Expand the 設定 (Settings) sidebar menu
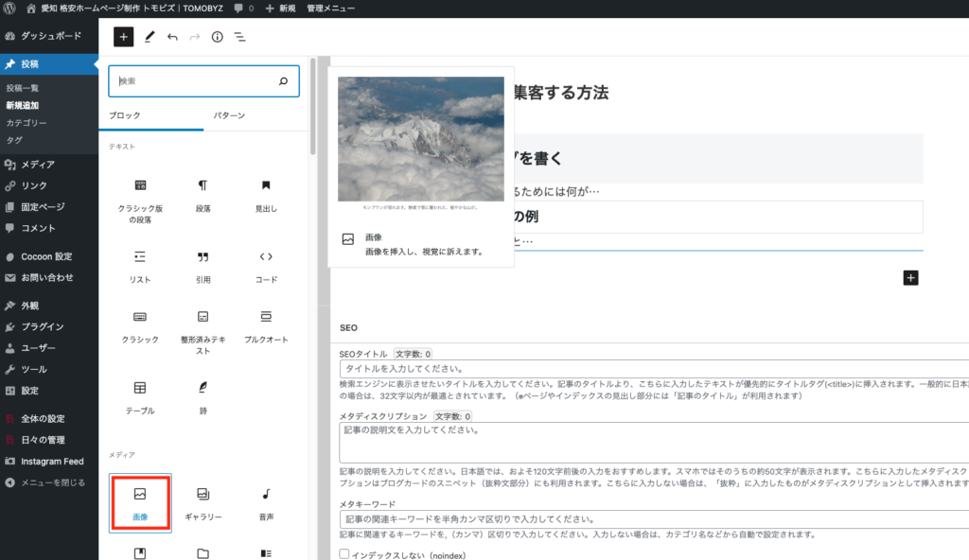 click(x=30, y=390)
